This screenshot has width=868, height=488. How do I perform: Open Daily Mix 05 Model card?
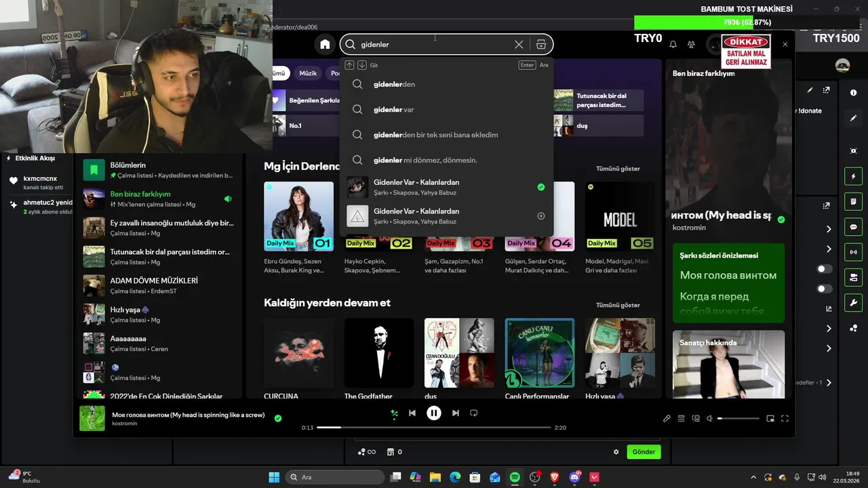(x=620, y=228)
